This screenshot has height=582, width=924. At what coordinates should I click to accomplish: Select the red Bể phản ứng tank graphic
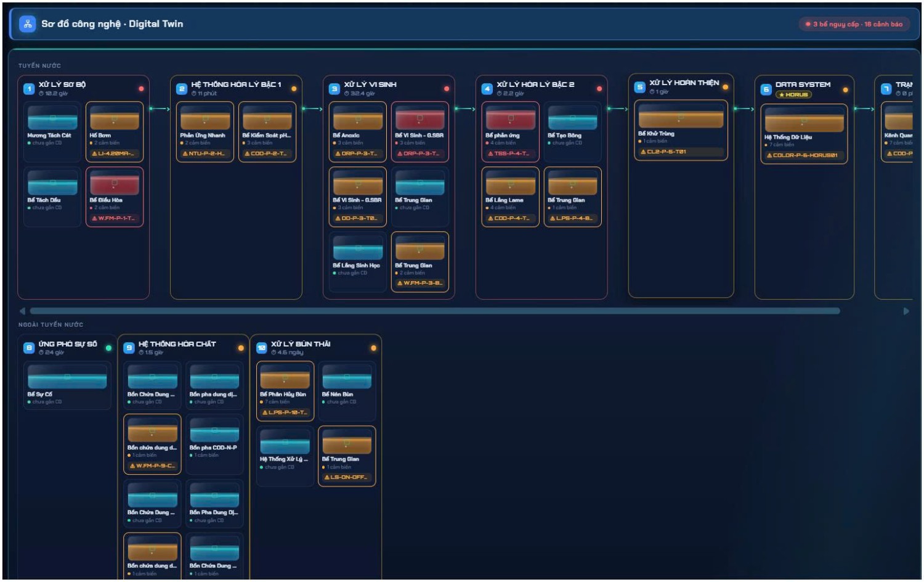click(x=511, y=117)
